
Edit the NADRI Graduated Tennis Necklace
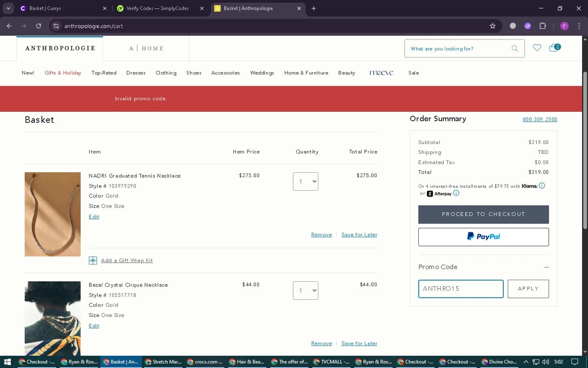(x=94, y=217)
